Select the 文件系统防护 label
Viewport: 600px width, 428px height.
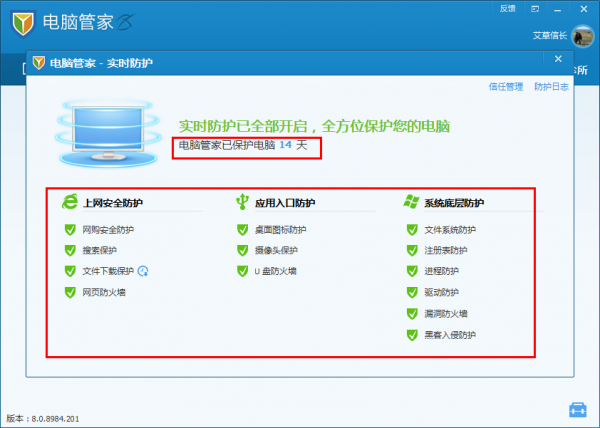(450, 230)
